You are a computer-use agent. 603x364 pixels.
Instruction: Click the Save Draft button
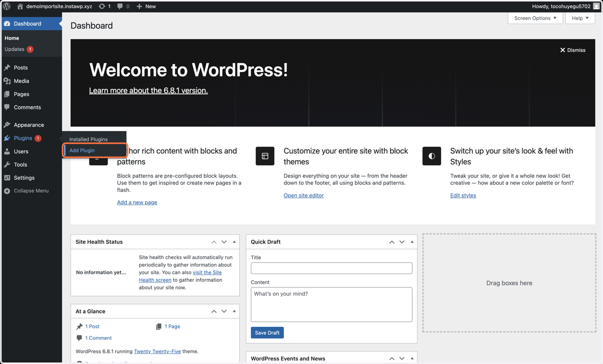pyautogui.click(x=267, y=333)
